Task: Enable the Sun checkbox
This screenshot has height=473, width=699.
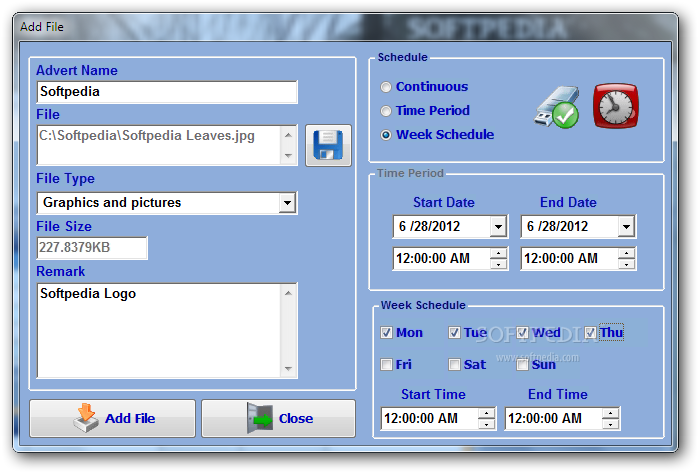Action: (x=522, y=365)
